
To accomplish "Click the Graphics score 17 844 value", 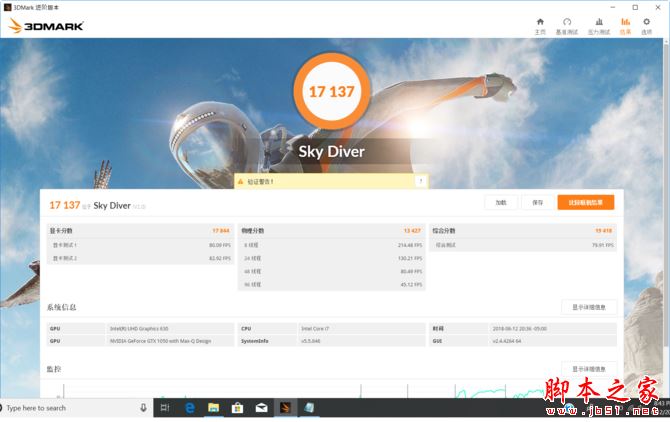I will click(221, 231).
